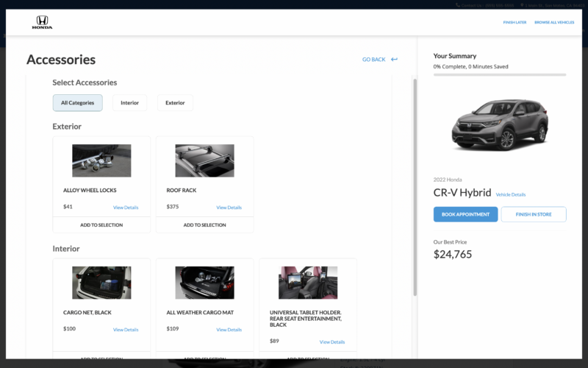Add Alloy Wheel Locks to selection
Image resolution: width=588 pixels, height=368 pixels.
[101, 225]
